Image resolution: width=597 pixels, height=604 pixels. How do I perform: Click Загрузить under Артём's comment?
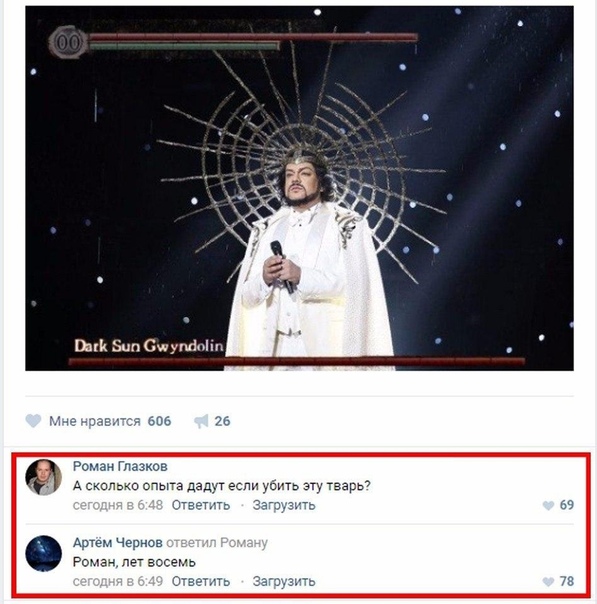pyautogui.click(x=284, y=581)
